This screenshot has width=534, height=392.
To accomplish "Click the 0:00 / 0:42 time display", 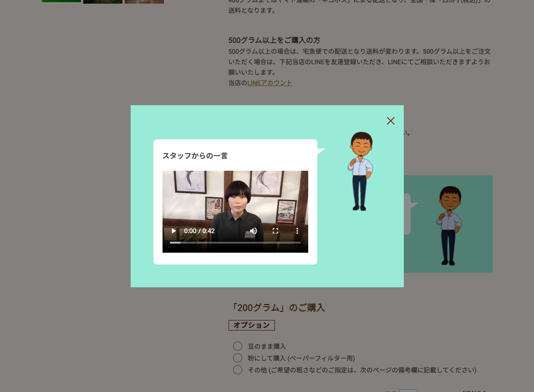I will tap(199, 231).
